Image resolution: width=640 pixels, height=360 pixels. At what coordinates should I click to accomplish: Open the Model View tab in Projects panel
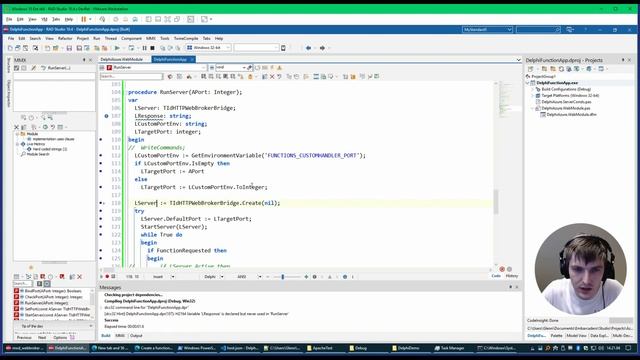(576, 336)
